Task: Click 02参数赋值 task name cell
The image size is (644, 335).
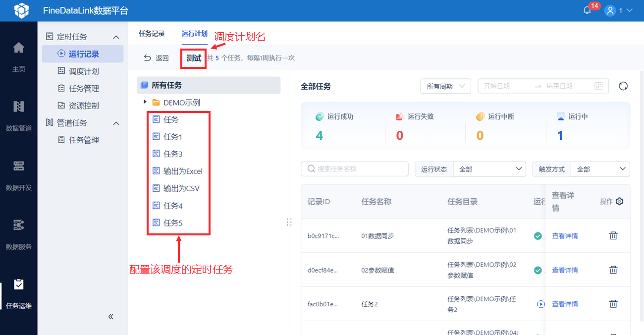Action: 377,270
